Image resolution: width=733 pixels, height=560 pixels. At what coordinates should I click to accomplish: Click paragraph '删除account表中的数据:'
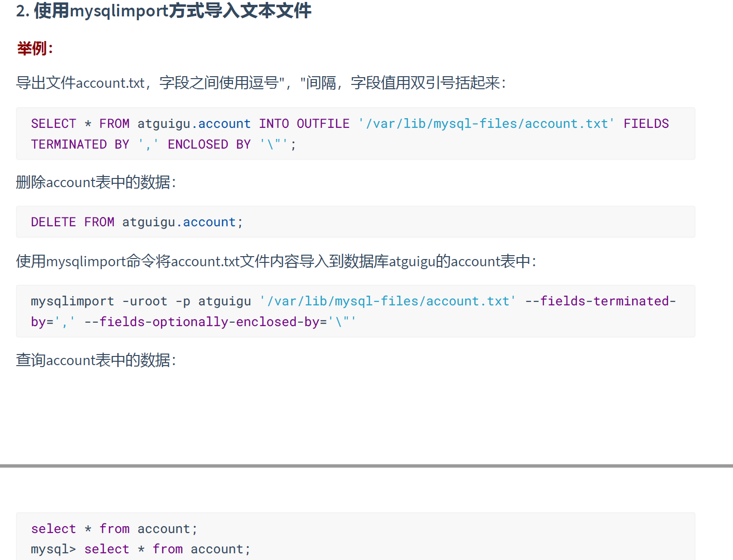[x=96, y=182]
